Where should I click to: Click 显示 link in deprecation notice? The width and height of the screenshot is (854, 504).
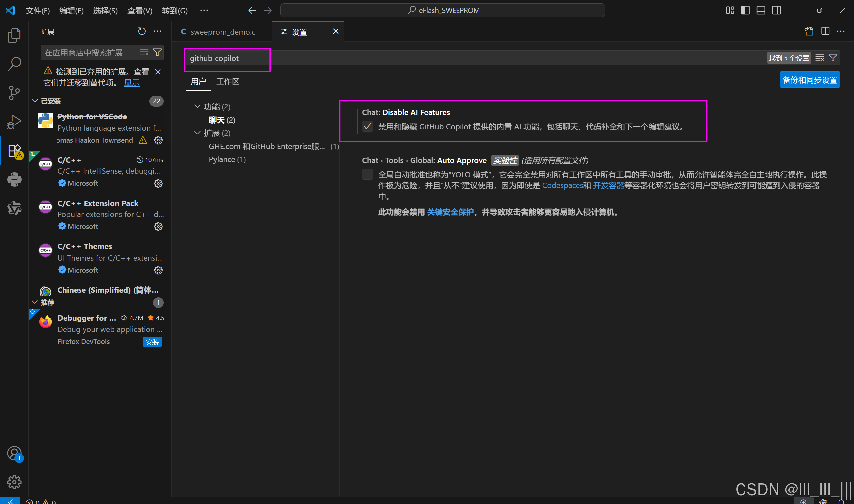tap(132, 83)
